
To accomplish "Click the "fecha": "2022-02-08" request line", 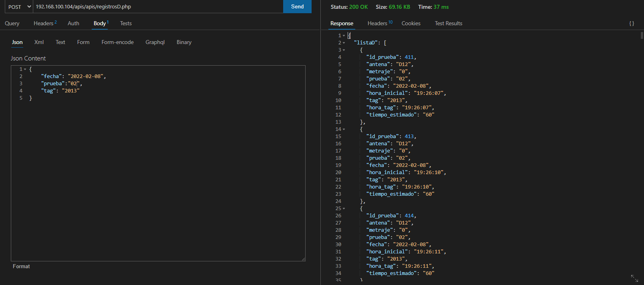I will 73,76.
